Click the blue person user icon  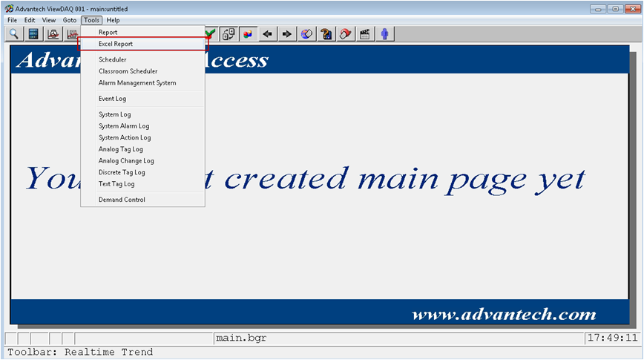(x=384, y=34)
